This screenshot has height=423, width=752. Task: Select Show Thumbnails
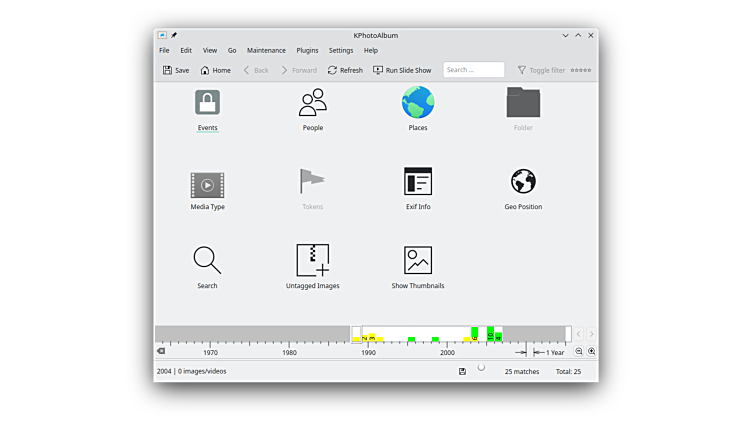(x=418, y=261)
